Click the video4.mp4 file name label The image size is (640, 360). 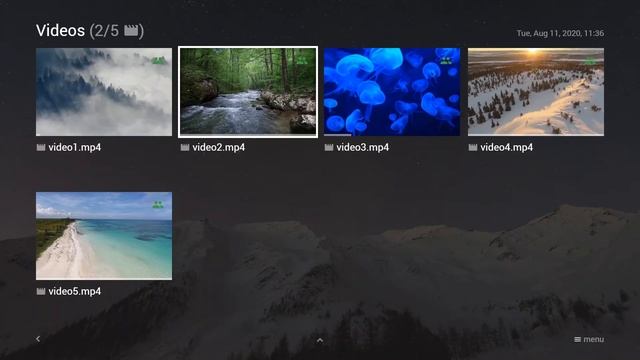point(507,147)
